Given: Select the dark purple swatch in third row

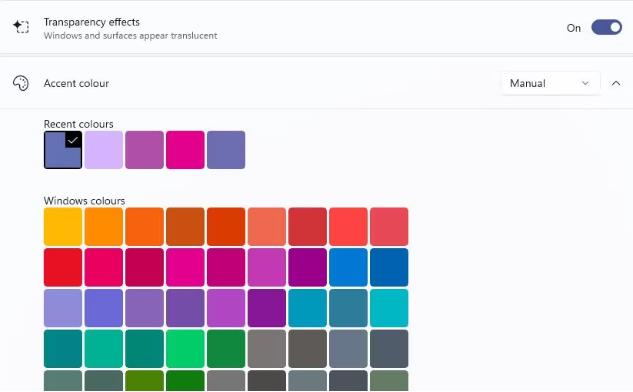Looking at the screenshot, I should click(267, 308).
